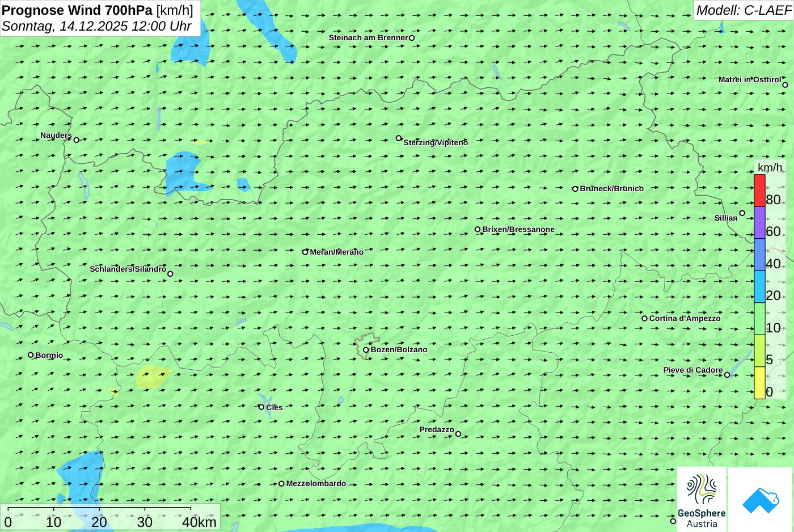Click the Sterzing/Vipiteno marker circle

click(399, 138)
